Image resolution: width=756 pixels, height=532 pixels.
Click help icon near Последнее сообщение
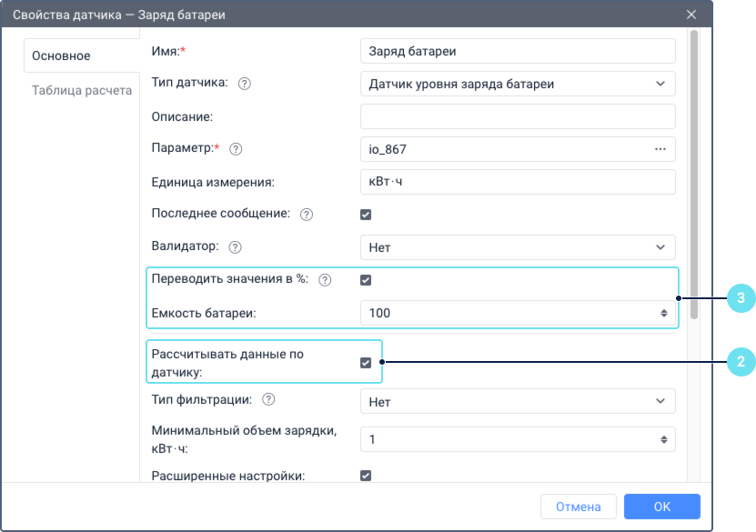click(307, 215)
